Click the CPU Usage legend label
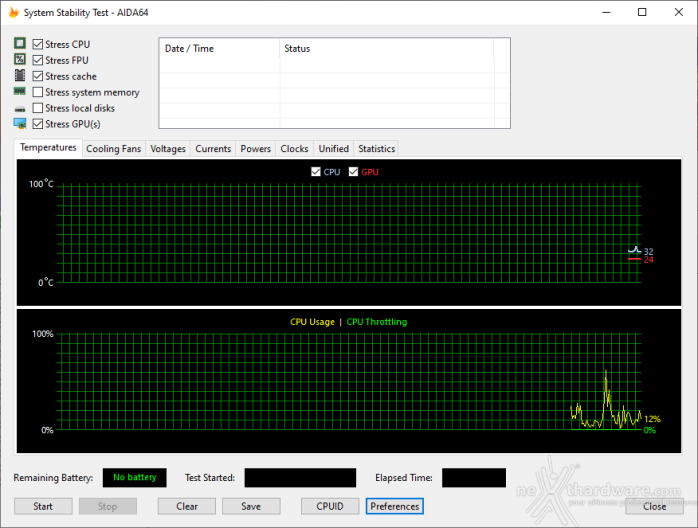Screen dimensions: 698x528 (312, 322)
